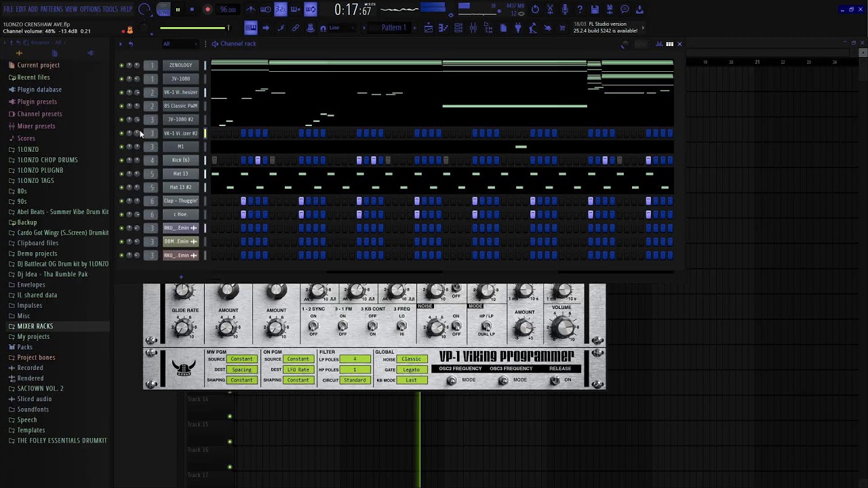Image resolution: width=868 pixels, height=488 pixels.
Task: Open the EDIT menu
Action: click(21, 9)
